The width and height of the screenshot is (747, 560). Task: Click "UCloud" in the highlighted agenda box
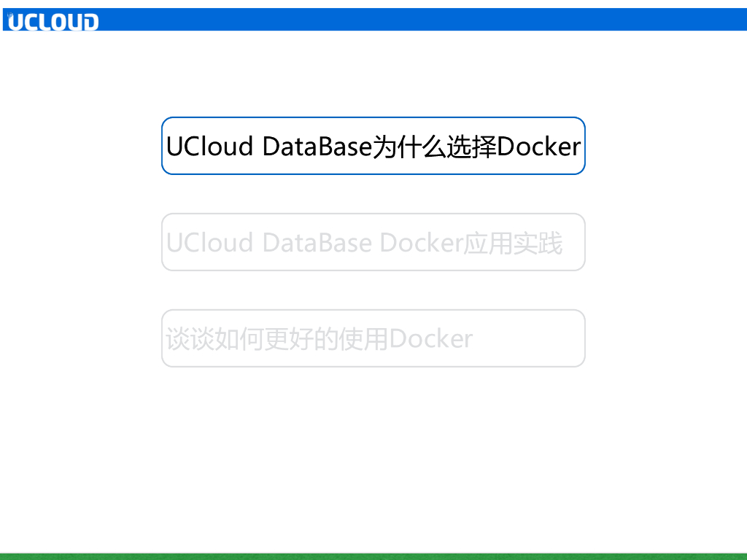[210, 147]
